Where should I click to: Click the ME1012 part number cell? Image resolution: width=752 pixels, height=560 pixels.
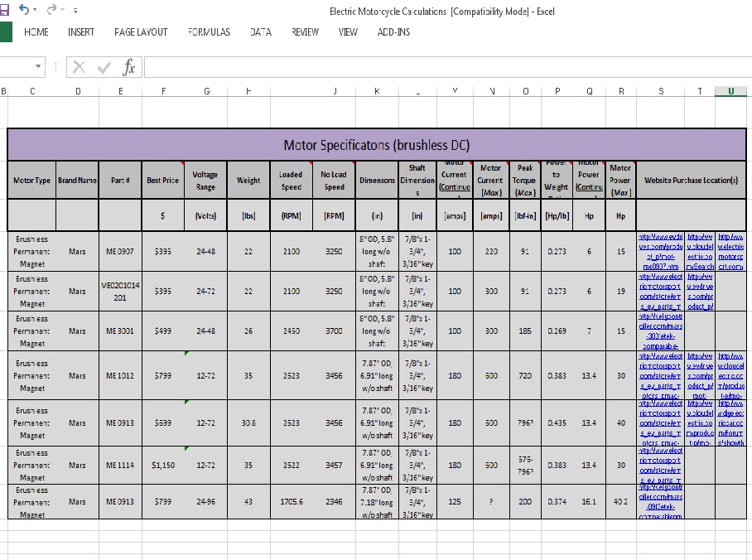[120, 376]
